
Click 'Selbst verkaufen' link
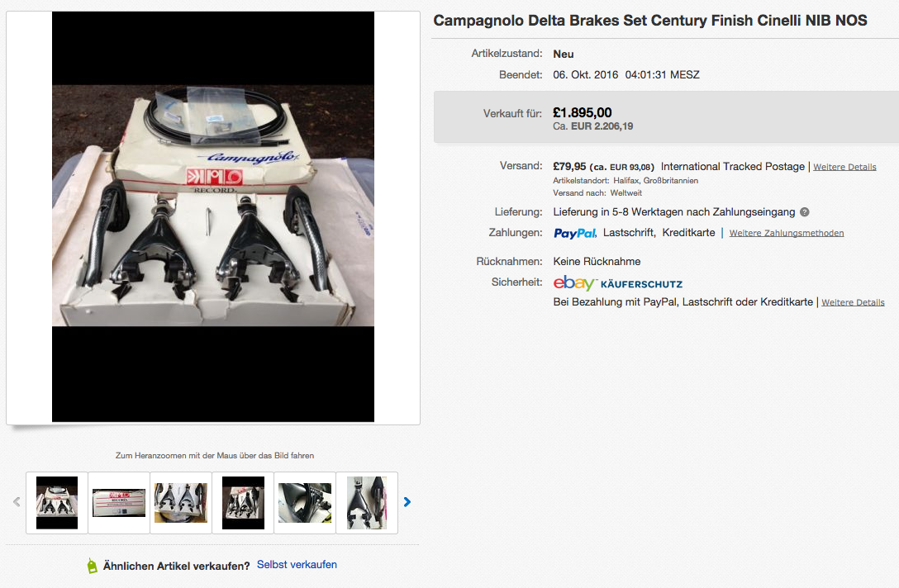(x=297, y=565)
